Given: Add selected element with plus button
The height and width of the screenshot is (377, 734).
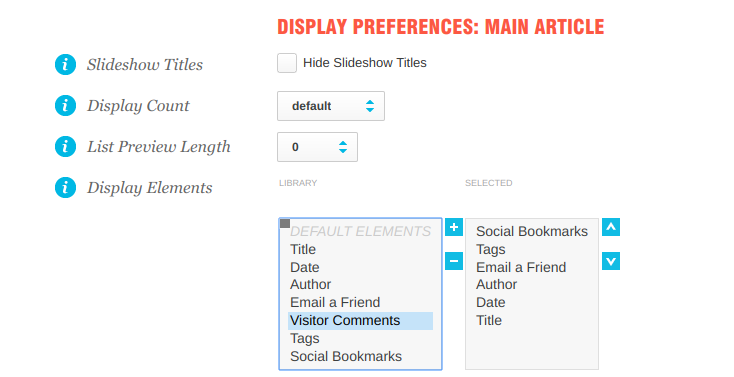Looking at the screenshot, I should coord(454,228).
